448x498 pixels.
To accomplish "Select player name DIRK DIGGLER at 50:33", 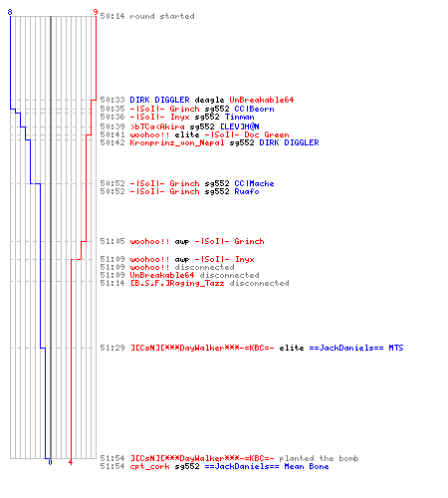I will pyautogui.click(x=159, y=100).
